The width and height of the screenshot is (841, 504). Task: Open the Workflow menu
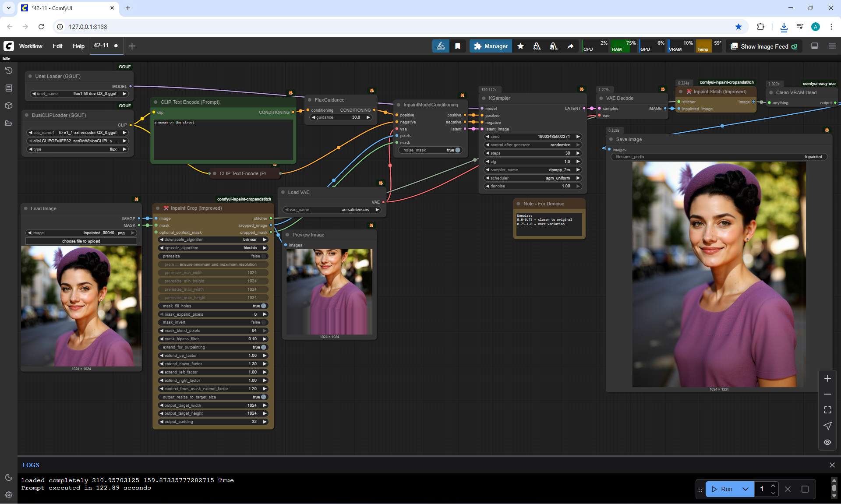point(31,46)
